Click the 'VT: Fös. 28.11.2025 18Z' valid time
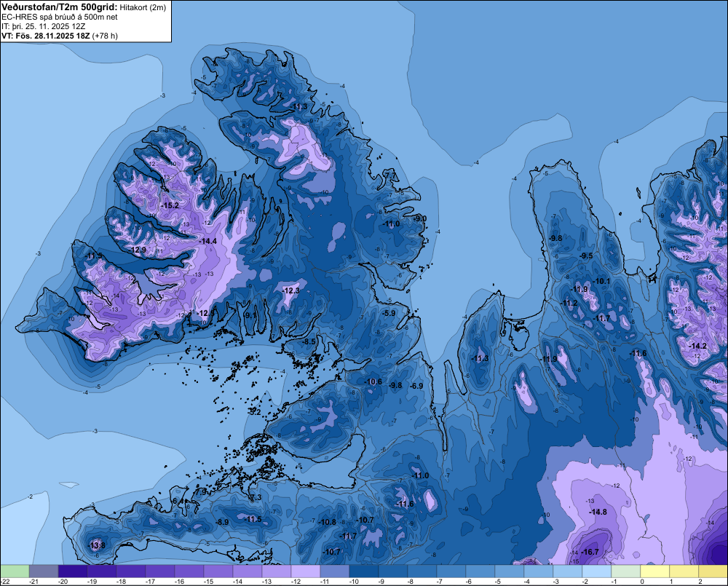The height and width of the screenshot is (586, 728). pos(46,36)
